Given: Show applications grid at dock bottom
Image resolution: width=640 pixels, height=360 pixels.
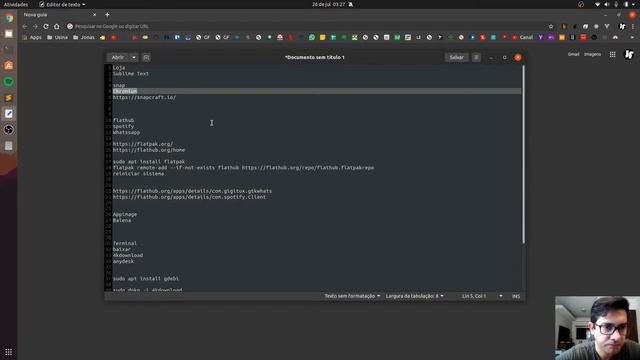Looking at the screenshot, I should 9,352.
